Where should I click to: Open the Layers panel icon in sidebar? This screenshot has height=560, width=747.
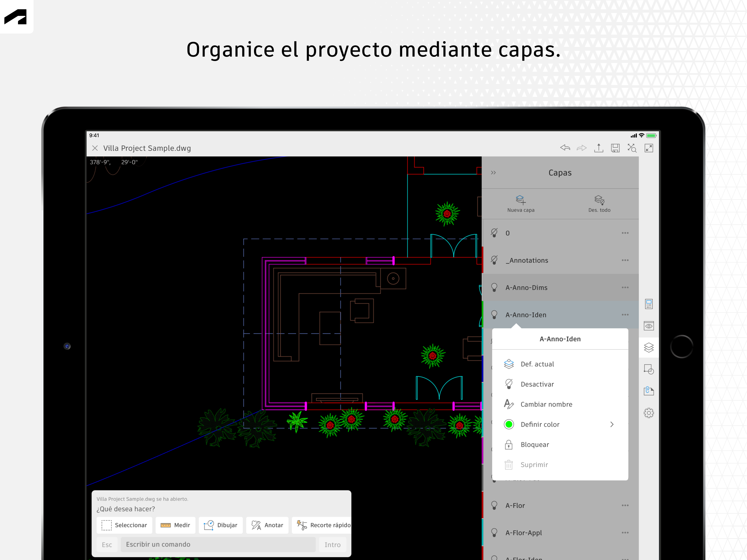pos(648,347)
